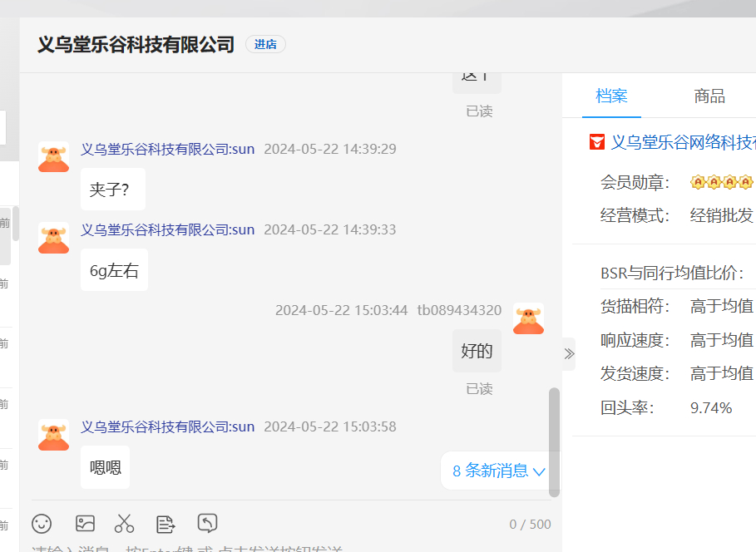756x552 pixels.
Task: Click the member medal icons
Action: 720,182
